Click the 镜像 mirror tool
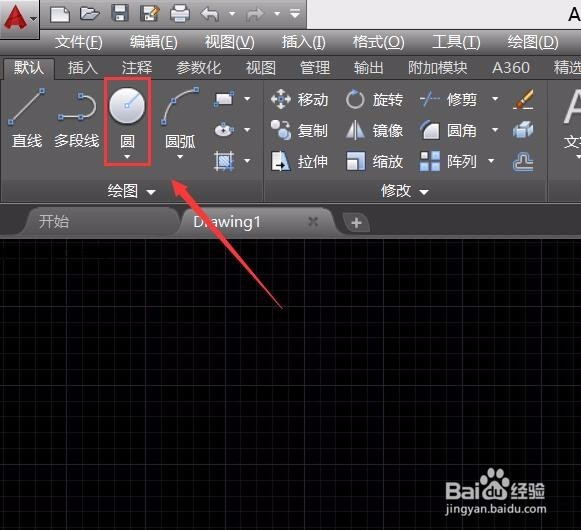This screenshot has width=581, height=530. (x=374, y=130)
